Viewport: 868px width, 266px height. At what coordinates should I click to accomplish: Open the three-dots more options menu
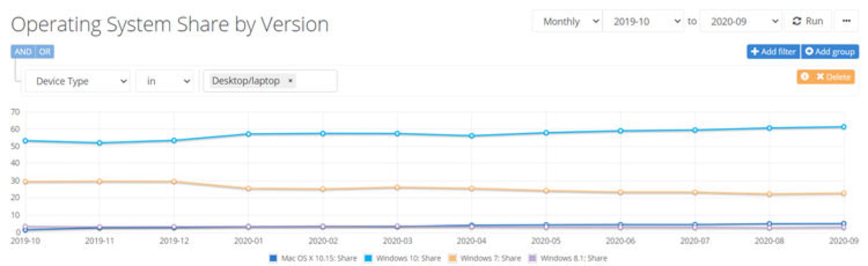pyautogui.click(x=846, y=21)
